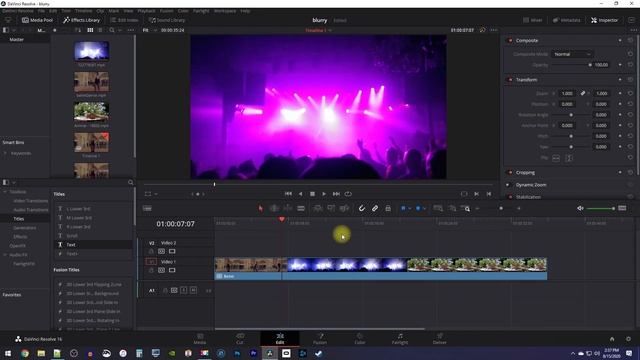Click the Detail Zoom icon
The width and height of the screenshot is (640, 360).
tap(452, 209)
